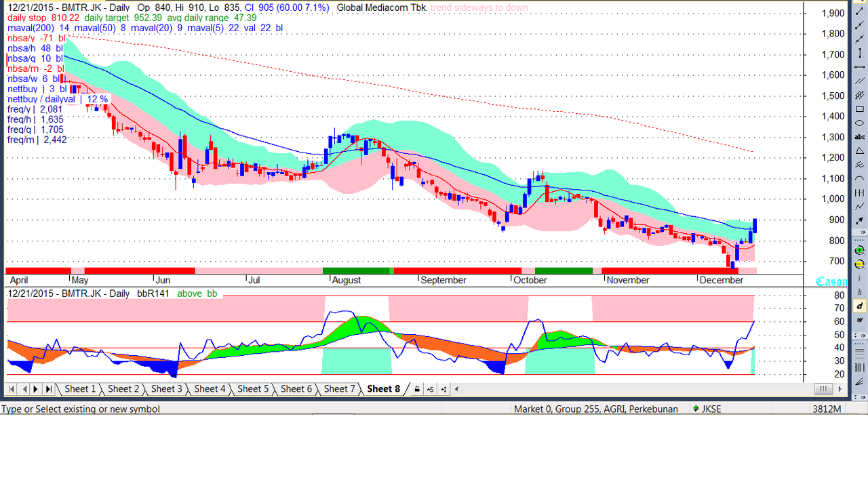Toggle the hourly 'h' interval button
Viewport: 868px width, 488px height.
(859, 292)
